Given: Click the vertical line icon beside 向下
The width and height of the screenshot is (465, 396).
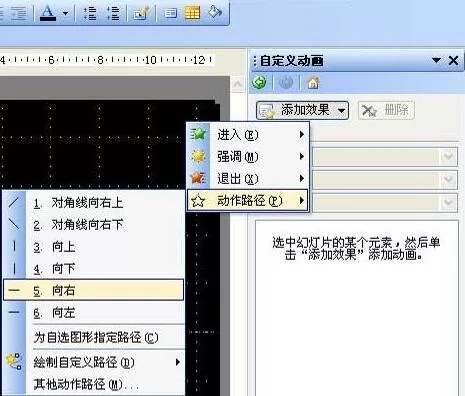Looking at the screenshot, I should [14, 268].
